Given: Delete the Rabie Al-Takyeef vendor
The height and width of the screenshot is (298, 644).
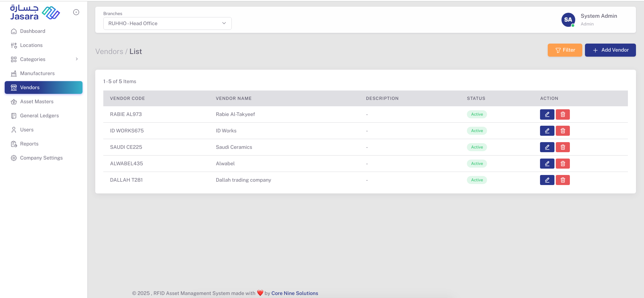Looking at the screenshot, I should coord(562,114).
